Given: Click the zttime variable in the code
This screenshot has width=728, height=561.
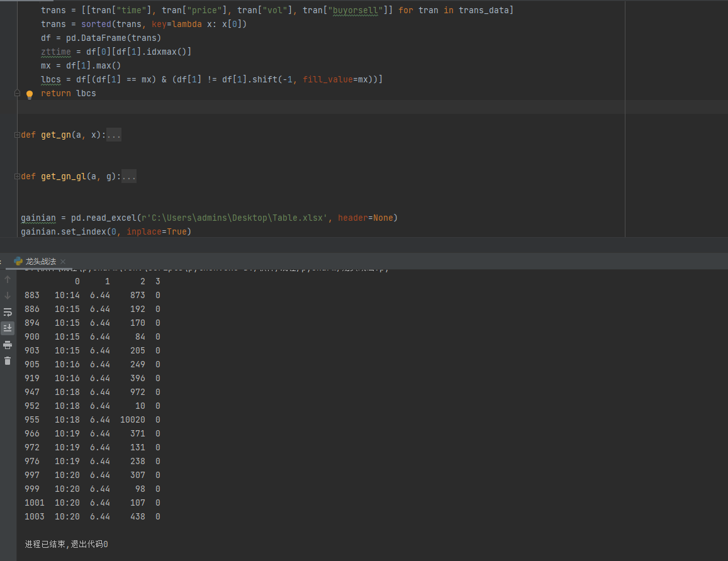Looking at the screenshot, I should [x=56, y=52].
